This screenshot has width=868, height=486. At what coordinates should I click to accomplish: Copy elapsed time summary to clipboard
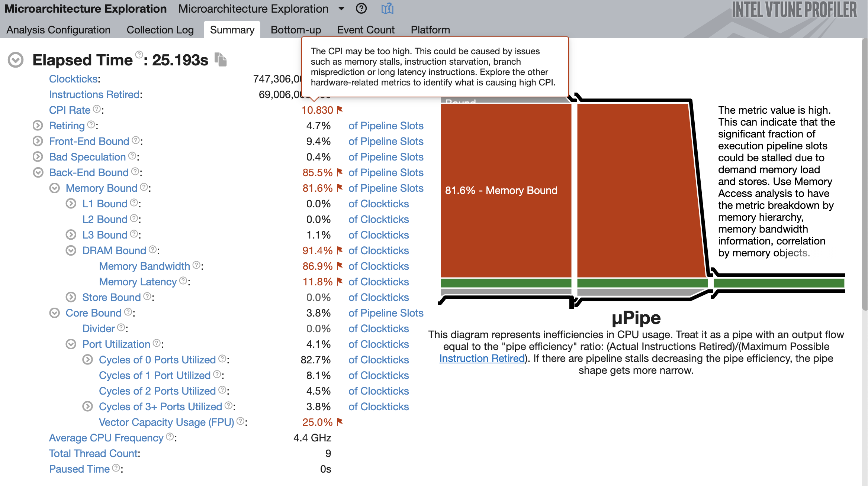pos(221,59)
